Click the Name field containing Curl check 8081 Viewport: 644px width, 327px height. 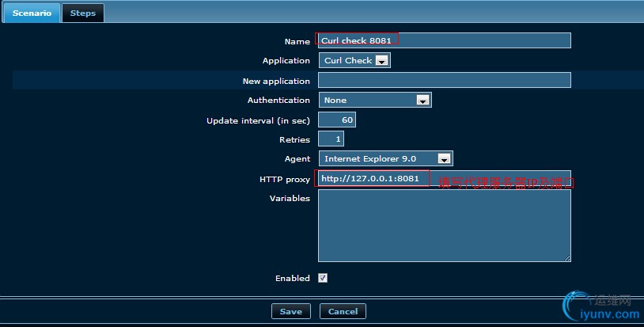coord(445,40)
